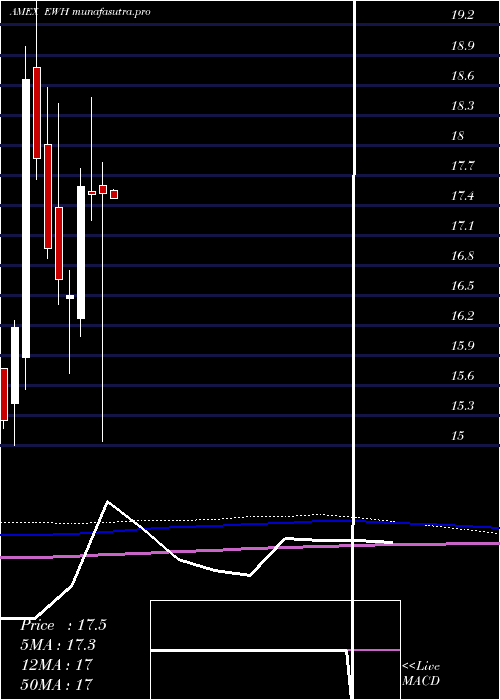This screenshot has width=500, height=700.
Task: Click the AMEX EWH munafasutra.pro chart title
Action: [x=79, y=12]
